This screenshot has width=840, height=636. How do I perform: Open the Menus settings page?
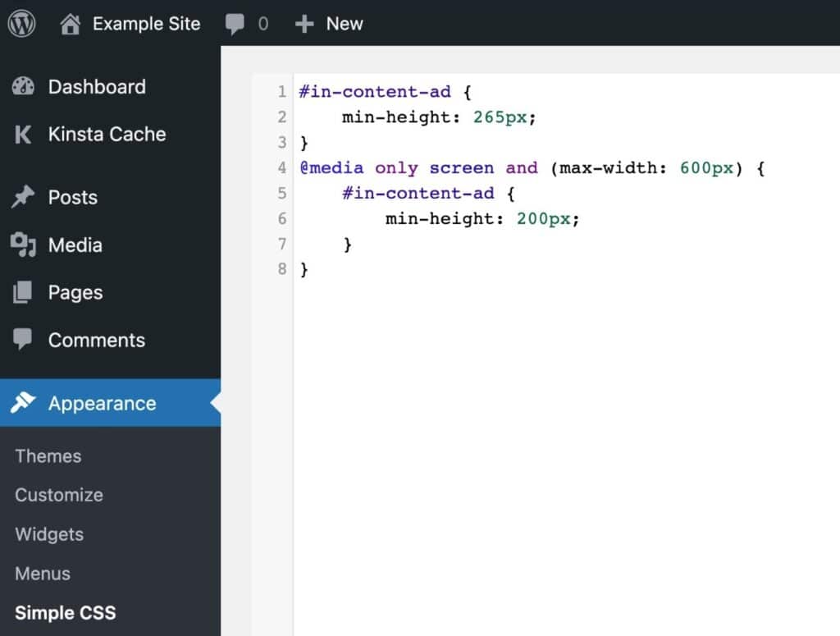pos(43,574)
